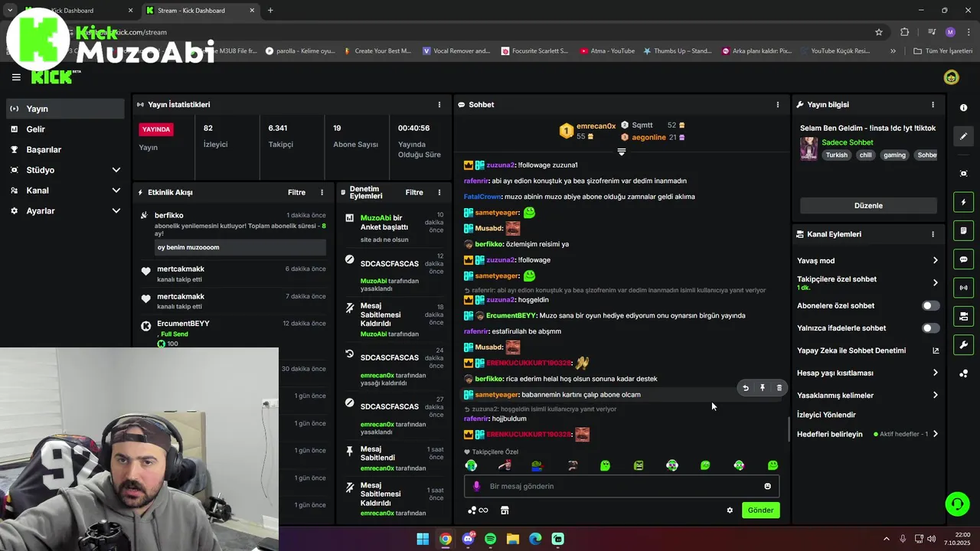This screenshot has width=980, height=551.
Task: Click the screen capture icon in right rail
Action: (963, 174)
